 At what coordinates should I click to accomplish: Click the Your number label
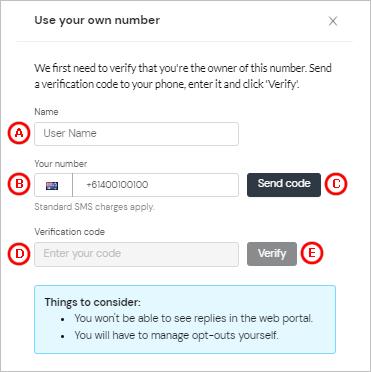tap(61, 164)
